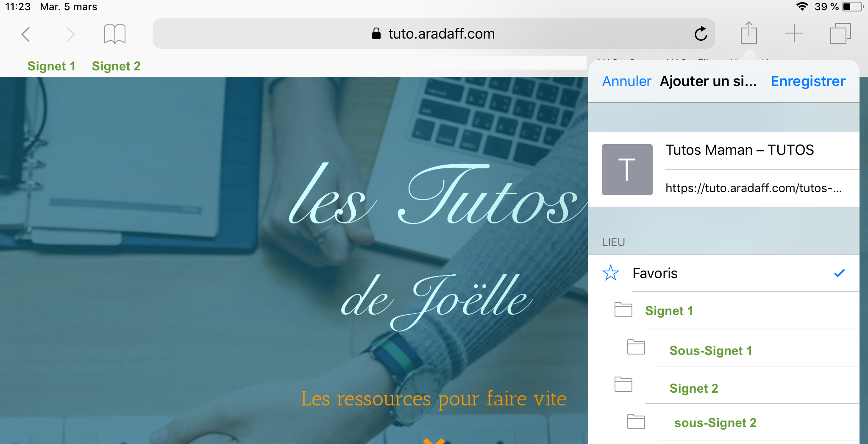
Task: Show all tabs with the overlapping squares icon
Action: coord(840,34)
